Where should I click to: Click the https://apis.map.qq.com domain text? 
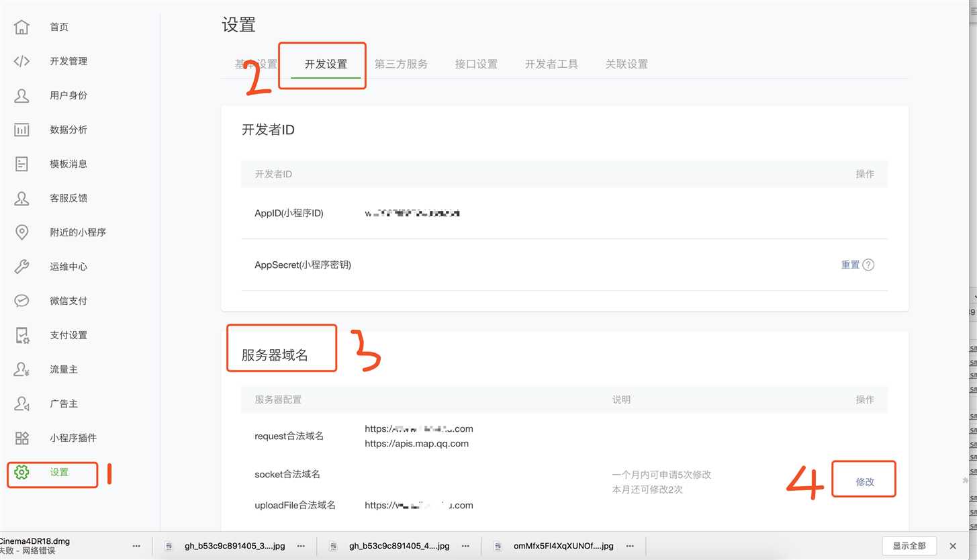pos(416,443)
